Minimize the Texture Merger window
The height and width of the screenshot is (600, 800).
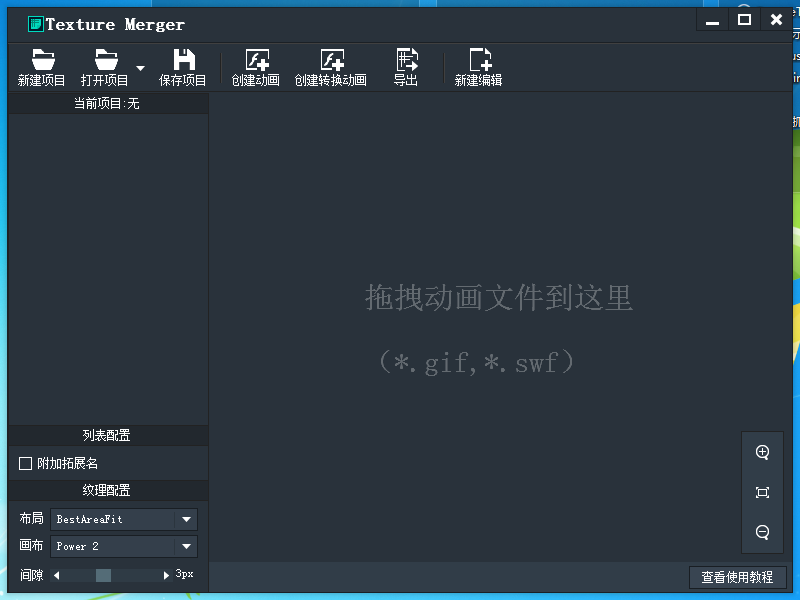coord(713,21)
